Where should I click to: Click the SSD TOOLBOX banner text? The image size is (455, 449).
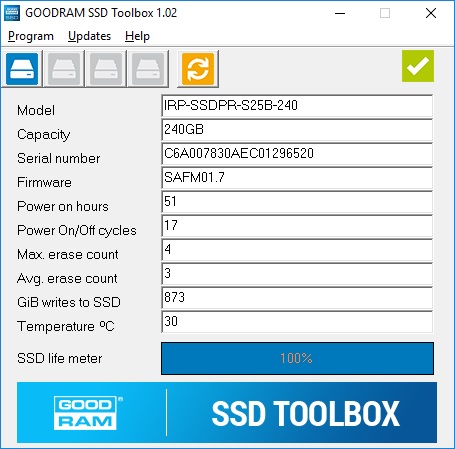306,413
